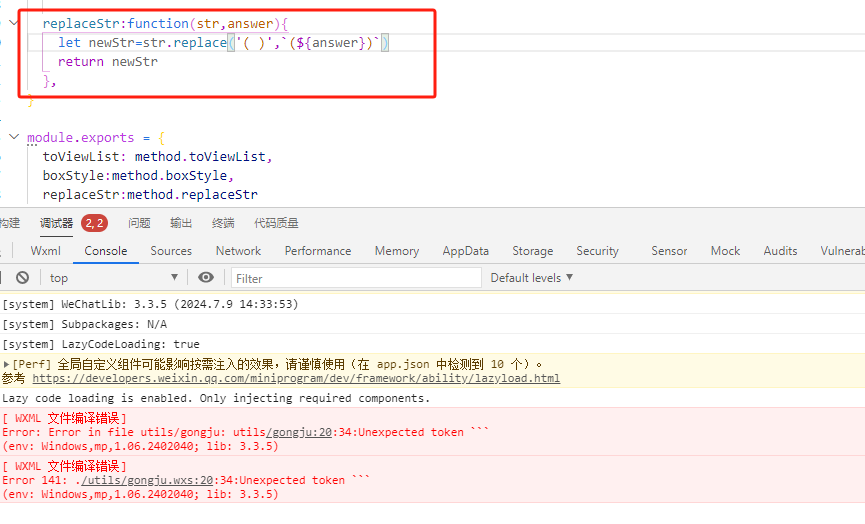Click the '[system] WeChatLib: 3.3.5' log entry
Screen dimensions: 865x524
[150, 304]
